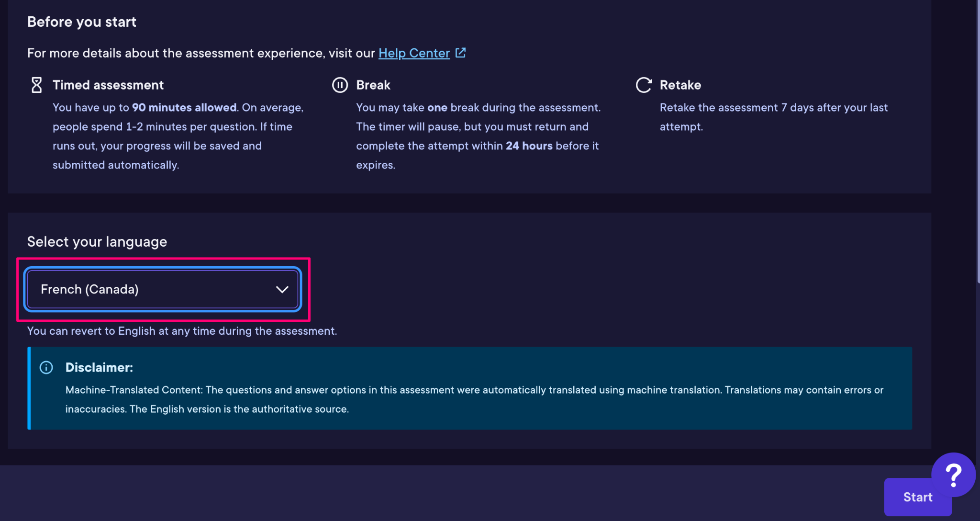The height and width of the screenshot is (521, 980).
Task: Click the 90 minutes allowed text
Action: click(184, 108)
